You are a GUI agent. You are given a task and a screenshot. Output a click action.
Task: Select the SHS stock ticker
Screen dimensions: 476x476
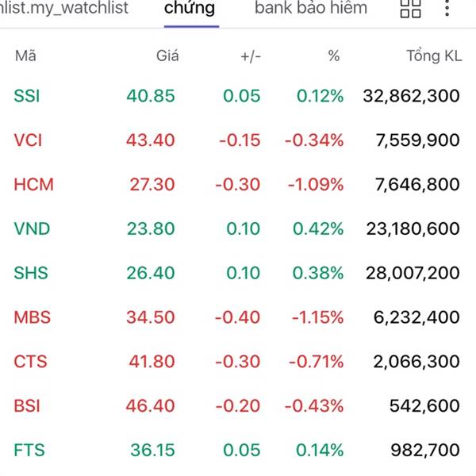pos(31,273)
